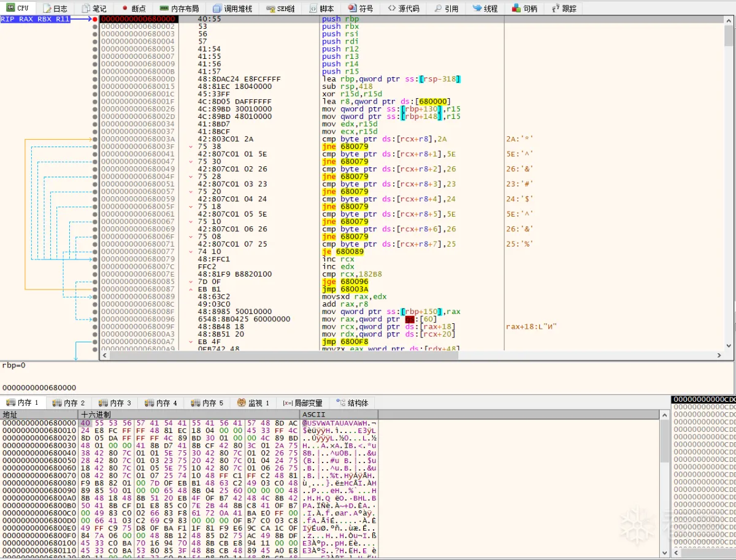Click the 'lea r8,qword ptr ds:[680000]' line
This screenshot has height=560, width=736.
coord(386,101)
